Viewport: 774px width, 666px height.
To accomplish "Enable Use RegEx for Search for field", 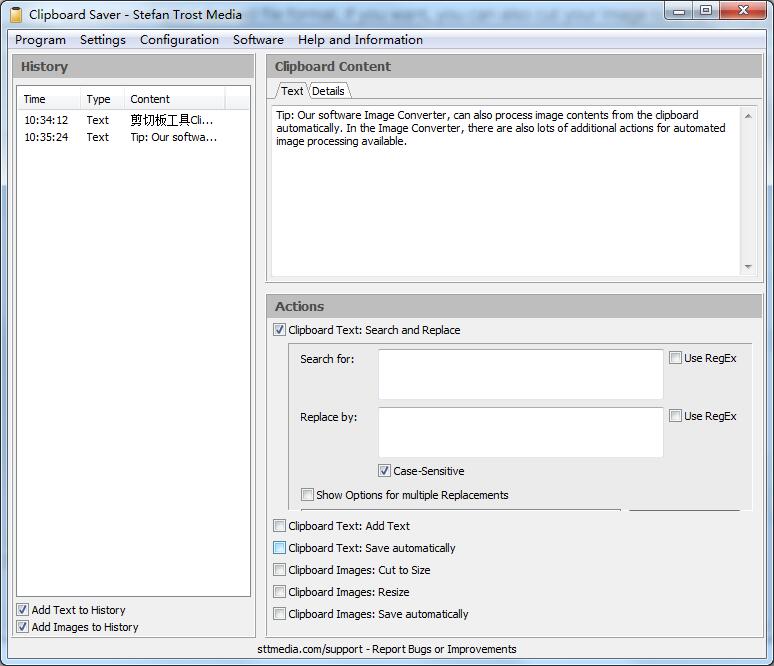I will pyautogui.click(x=675, y=357).
